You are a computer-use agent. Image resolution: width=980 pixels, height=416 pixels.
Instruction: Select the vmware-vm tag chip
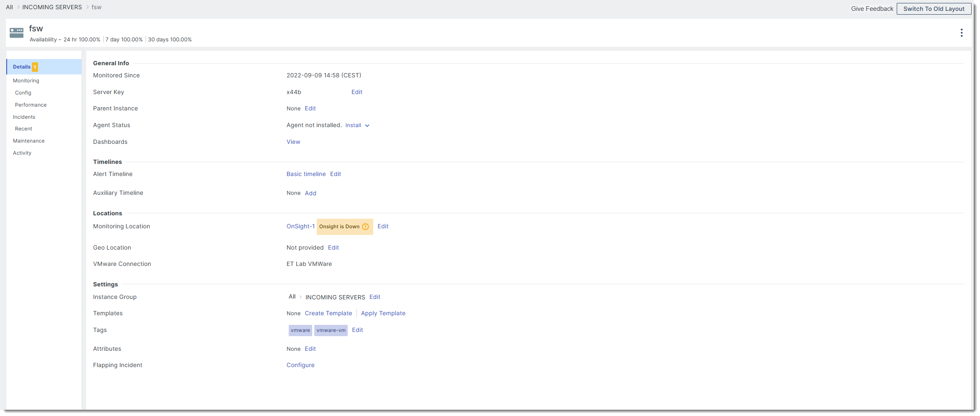(331, 330)
